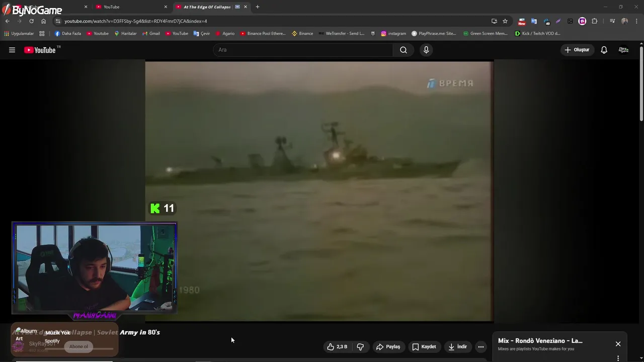644x362 pixels.
Task: Select At The Edge Of Collapse tab
Action: (207, 7)
